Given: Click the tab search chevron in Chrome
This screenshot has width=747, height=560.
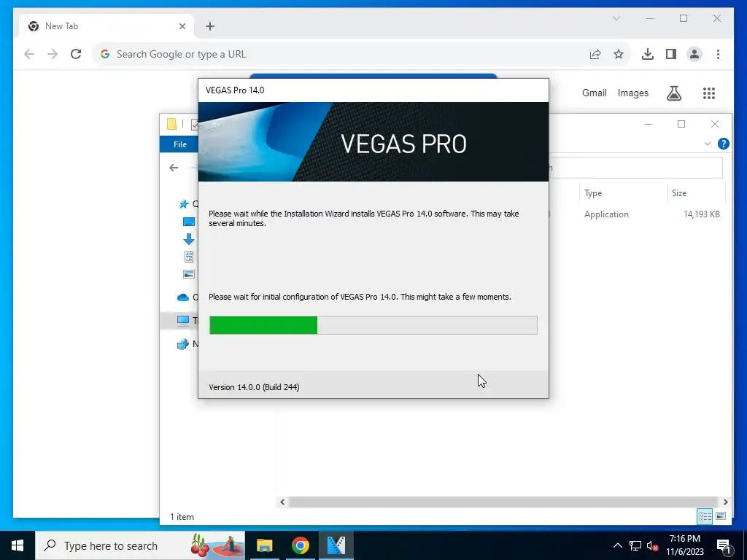Looking at the screenshot, I should (616, 18).
